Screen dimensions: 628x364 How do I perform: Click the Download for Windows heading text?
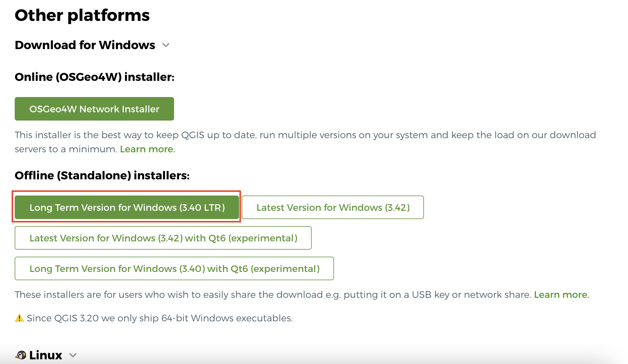coord(85,45)
